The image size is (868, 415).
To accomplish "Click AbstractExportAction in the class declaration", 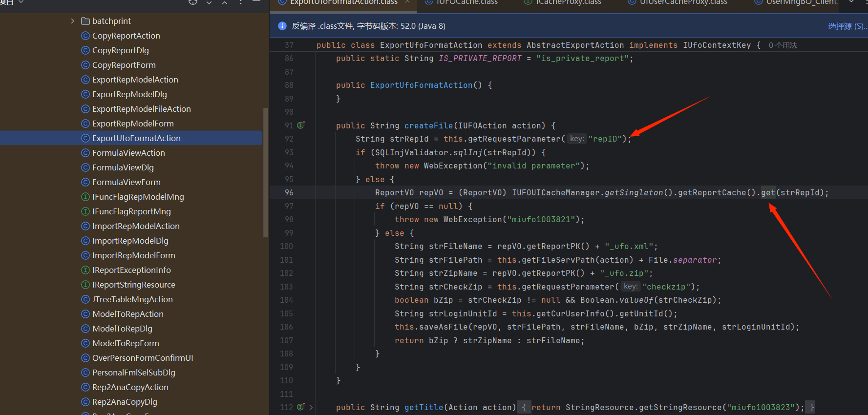I will (575, 45).
